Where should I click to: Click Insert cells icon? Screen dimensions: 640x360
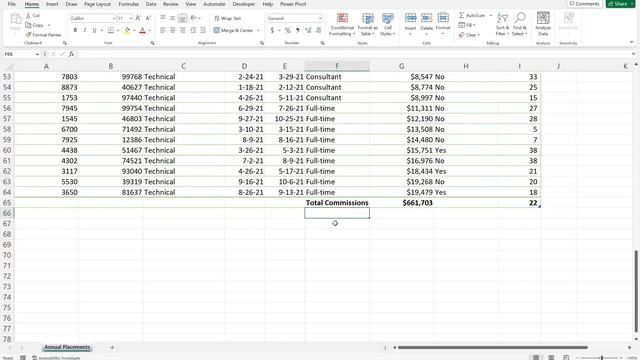pyautogui.click(x=410, y=18)
